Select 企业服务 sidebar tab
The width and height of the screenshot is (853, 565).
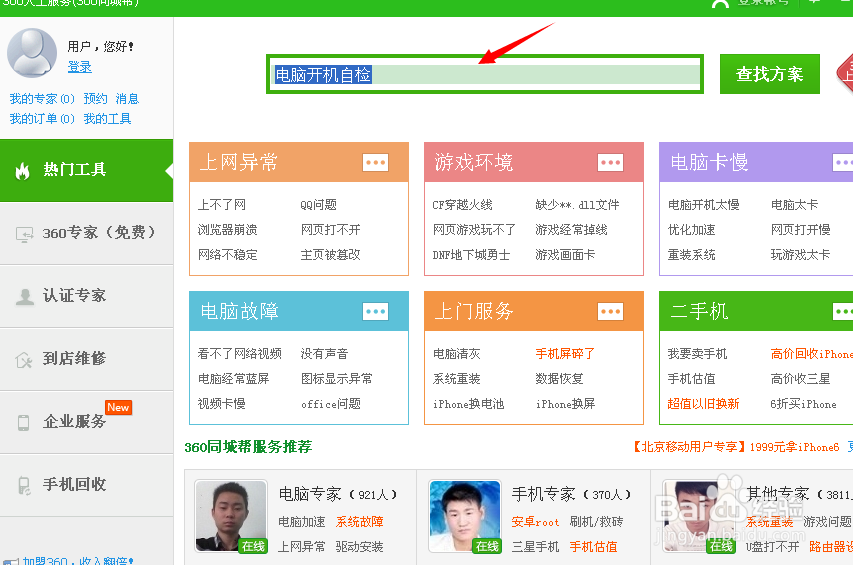[x=86, y=422]
